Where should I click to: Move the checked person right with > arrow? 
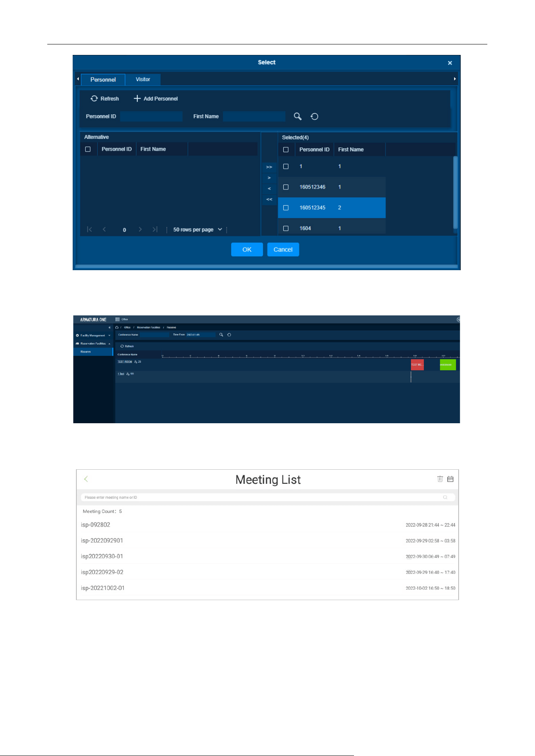tap(269, 178)
